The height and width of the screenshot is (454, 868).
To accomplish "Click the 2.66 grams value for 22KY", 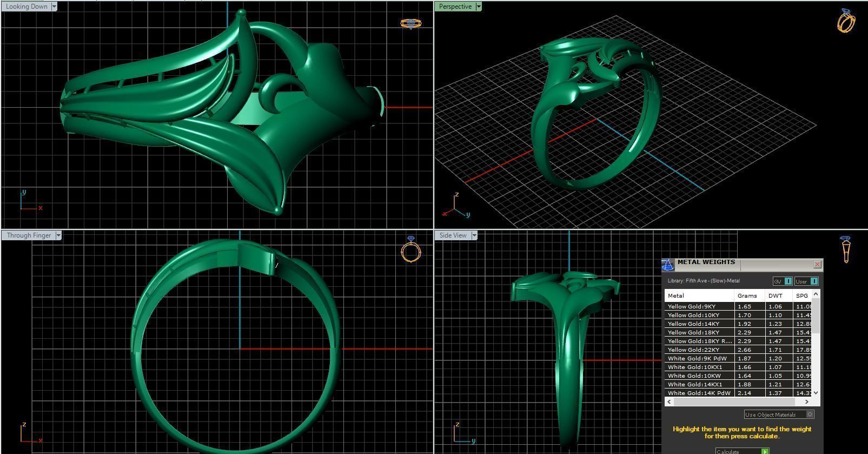I will point(744,350).
